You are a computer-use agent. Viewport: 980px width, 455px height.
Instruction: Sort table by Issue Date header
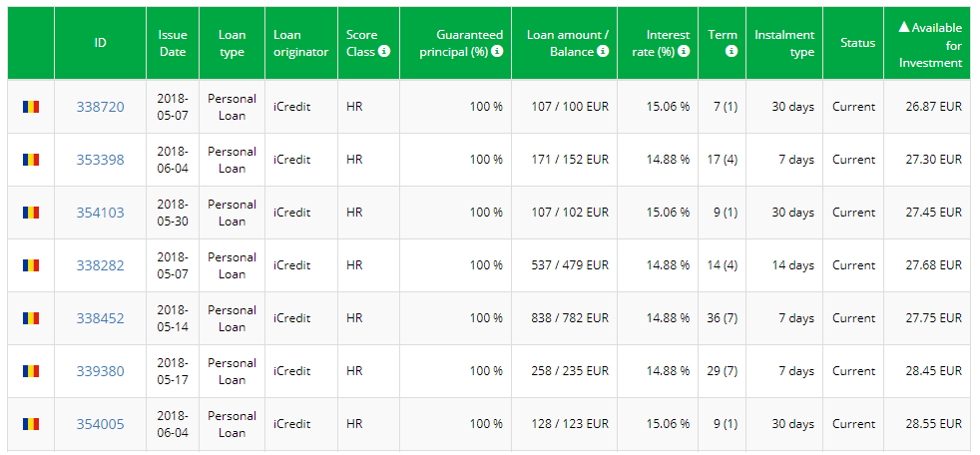pyautogui.click(x=173, y=44)
